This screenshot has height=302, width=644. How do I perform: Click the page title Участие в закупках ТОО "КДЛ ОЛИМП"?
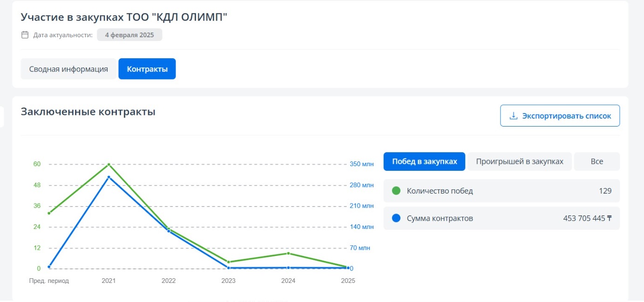tap(124, 17)
